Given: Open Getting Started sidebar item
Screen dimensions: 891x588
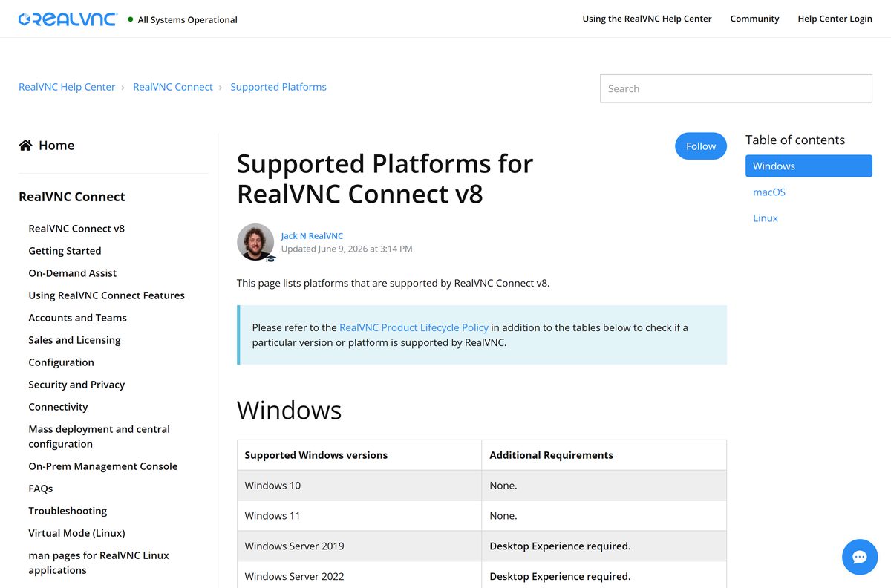Looking at the screenshot, I should pos(65,250).
